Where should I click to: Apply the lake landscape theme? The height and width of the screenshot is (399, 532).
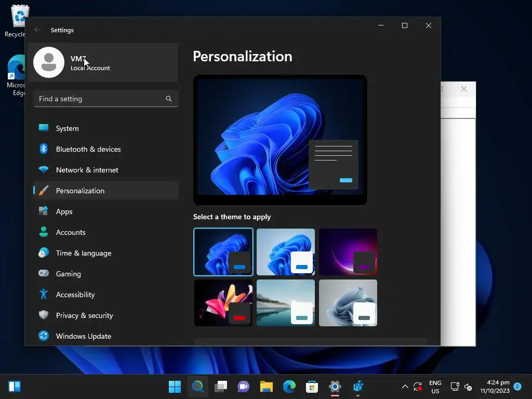click(x=286, y=303)
